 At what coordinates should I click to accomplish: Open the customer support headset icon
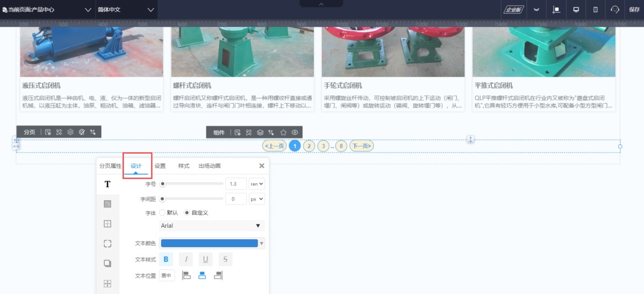tap(615, 10)
